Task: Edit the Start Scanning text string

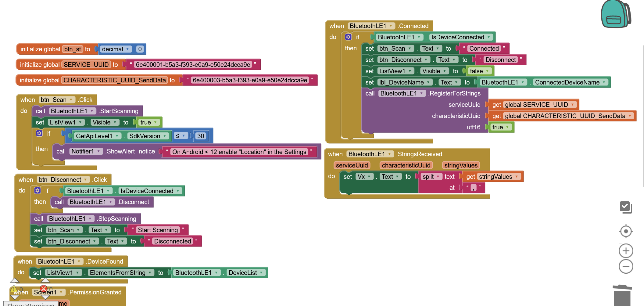Action: coord(158,230)
